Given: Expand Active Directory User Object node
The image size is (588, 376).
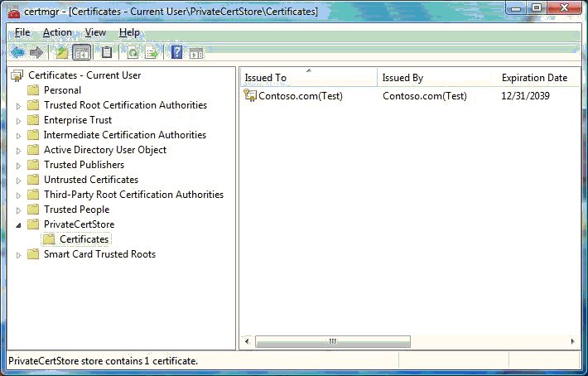Looking at the screenshot, I should (x=18, y=151).
